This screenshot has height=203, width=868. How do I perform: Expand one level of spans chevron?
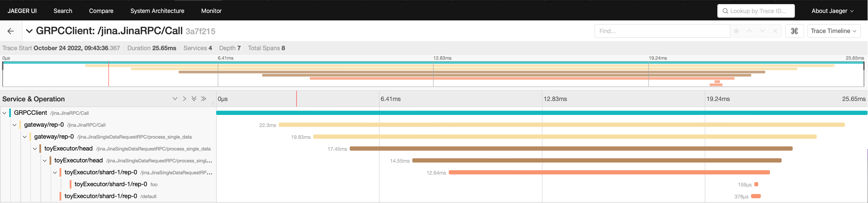click(x=175, y=99)
